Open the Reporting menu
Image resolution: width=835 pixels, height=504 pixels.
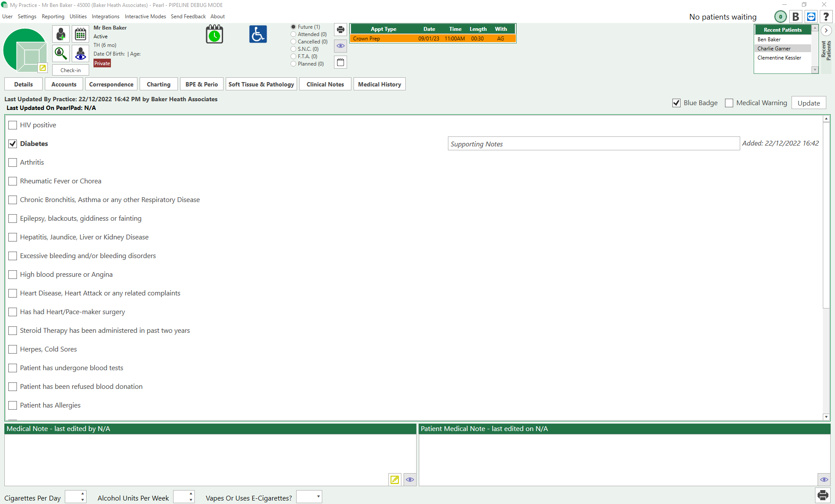click(53, 17)
